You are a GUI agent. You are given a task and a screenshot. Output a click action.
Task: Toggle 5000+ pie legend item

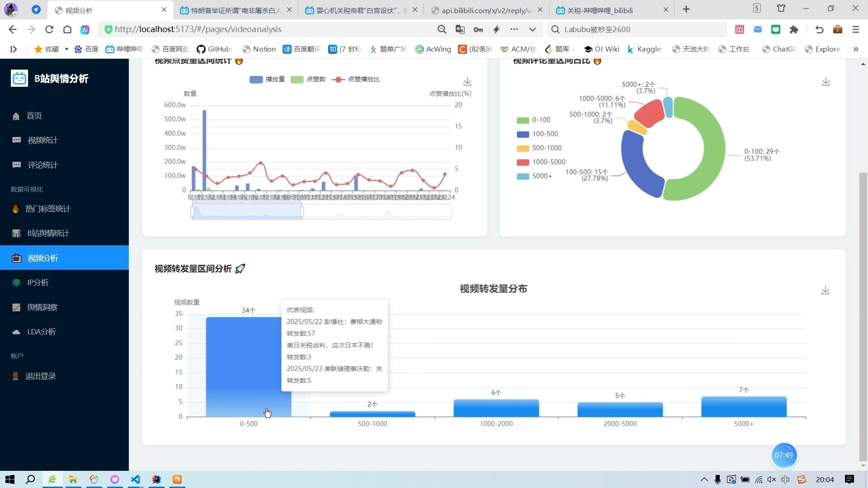pyautogui.click(x=534, y=176)
